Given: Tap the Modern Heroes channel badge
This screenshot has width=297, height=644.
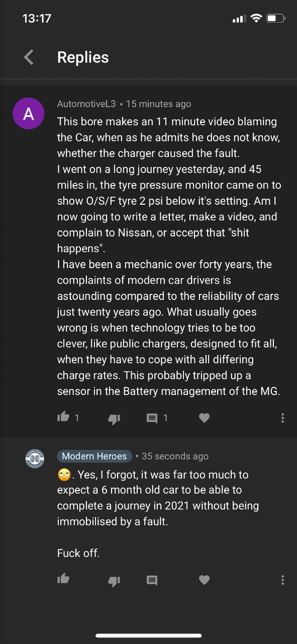Looking at the screenshot, I should coord(94,456).
